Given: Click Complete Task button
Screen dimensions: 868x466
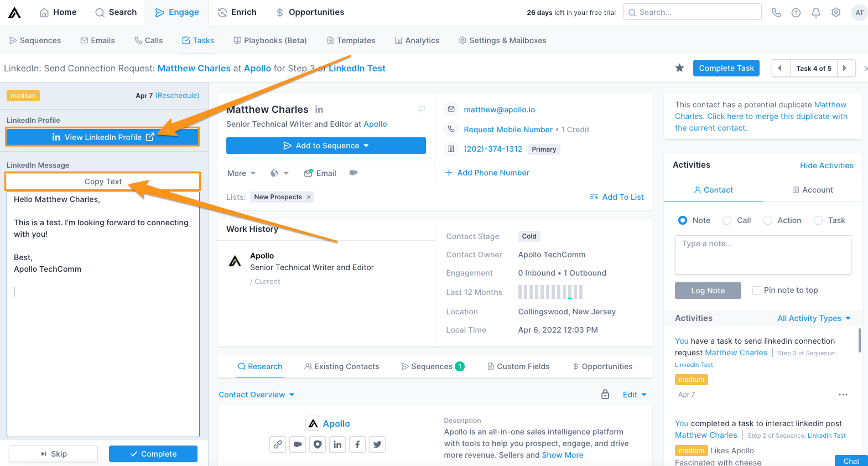Looking at the screenshot, I should click(x=726, y=68).
